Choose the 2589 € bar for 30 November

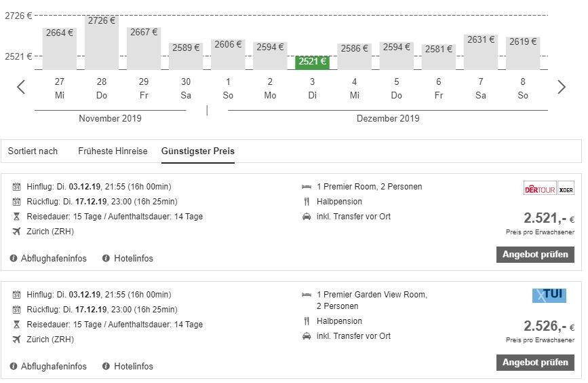[186, 56]
